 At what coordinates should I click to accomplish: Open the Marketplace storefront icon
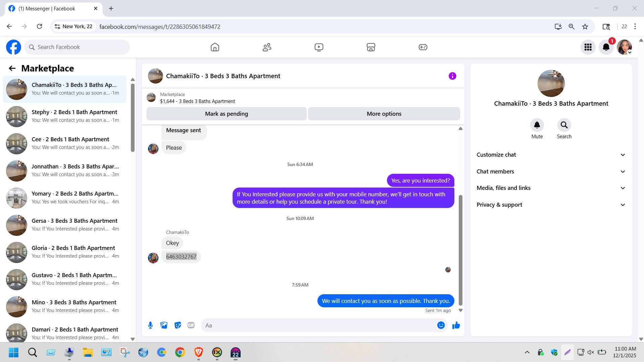click(x=371, y=47)
